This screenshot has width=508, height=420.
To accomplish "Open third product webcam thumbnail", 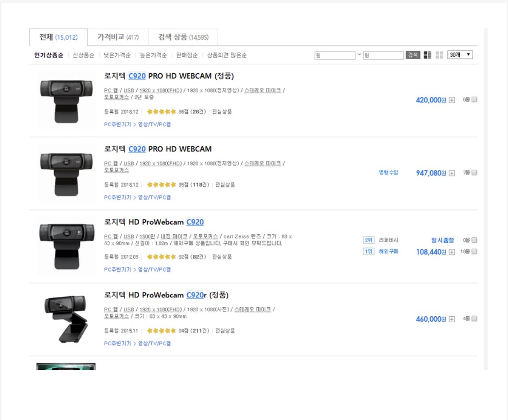I will pos(66,247).
